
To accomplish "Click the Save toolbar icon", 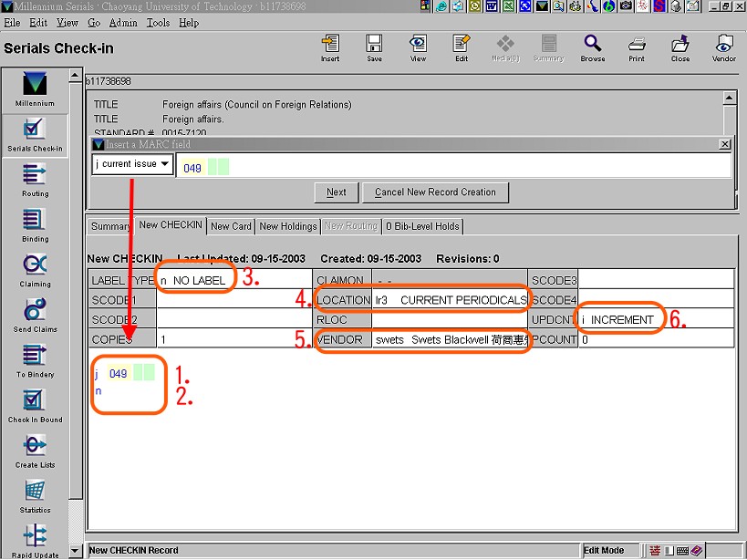I will coord(374,47).
